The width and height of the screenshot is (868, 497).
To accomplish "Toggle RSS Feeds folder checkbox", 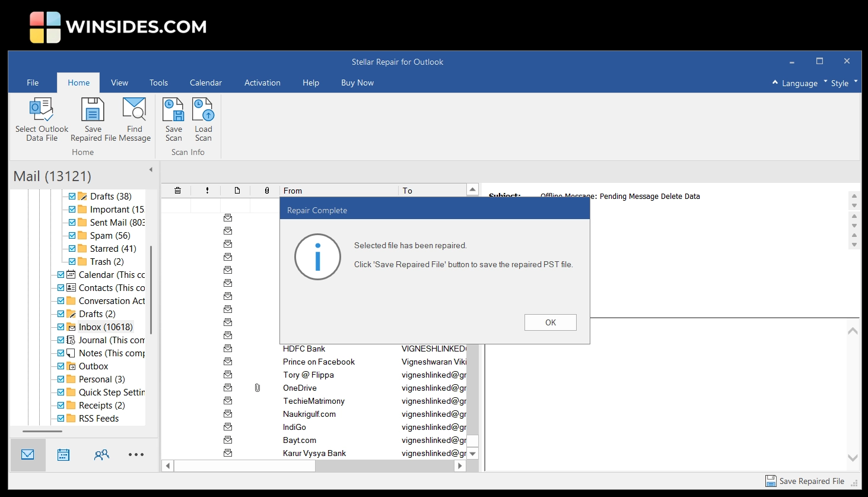I will coord(61,418).
